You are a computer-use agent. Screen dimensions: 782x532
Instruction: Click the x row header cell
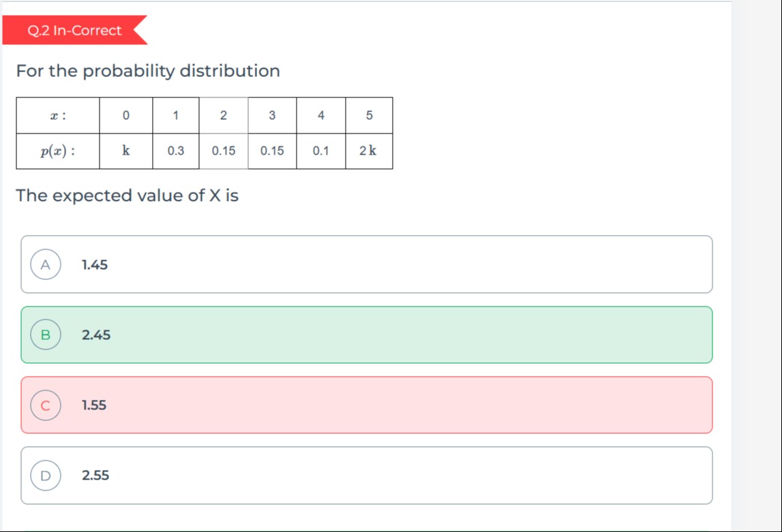pos(58,116)
